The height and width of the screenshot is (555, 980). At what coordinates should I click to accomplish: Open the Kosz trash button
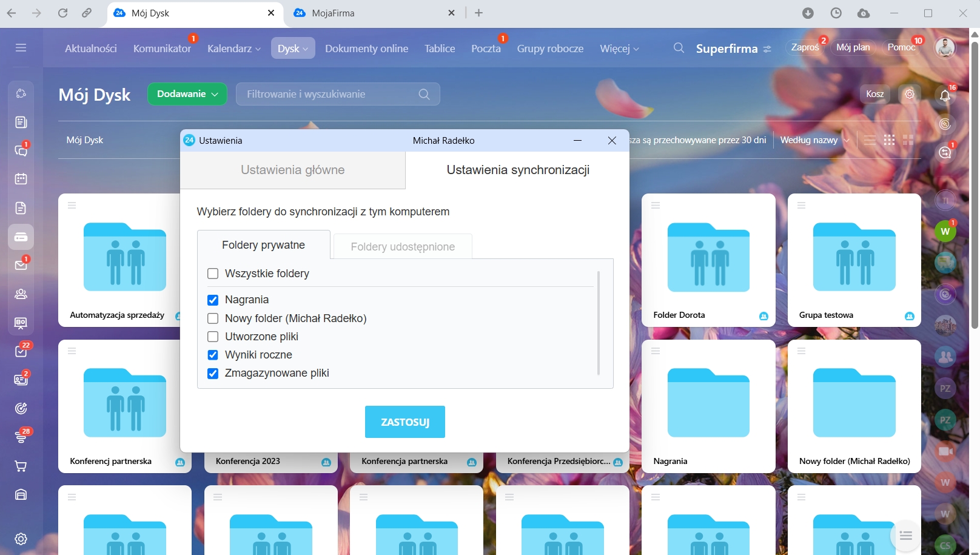point(874,94)
